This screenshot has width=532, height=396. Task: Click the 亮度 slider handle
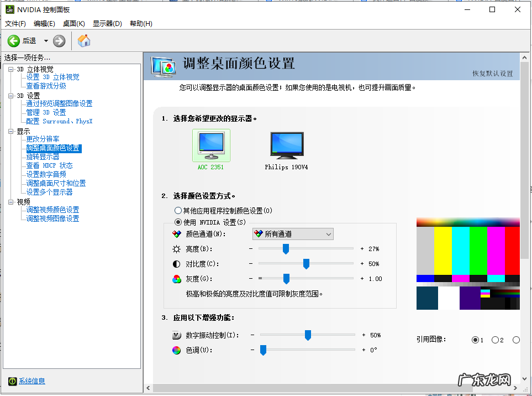[x=286, y=249]
